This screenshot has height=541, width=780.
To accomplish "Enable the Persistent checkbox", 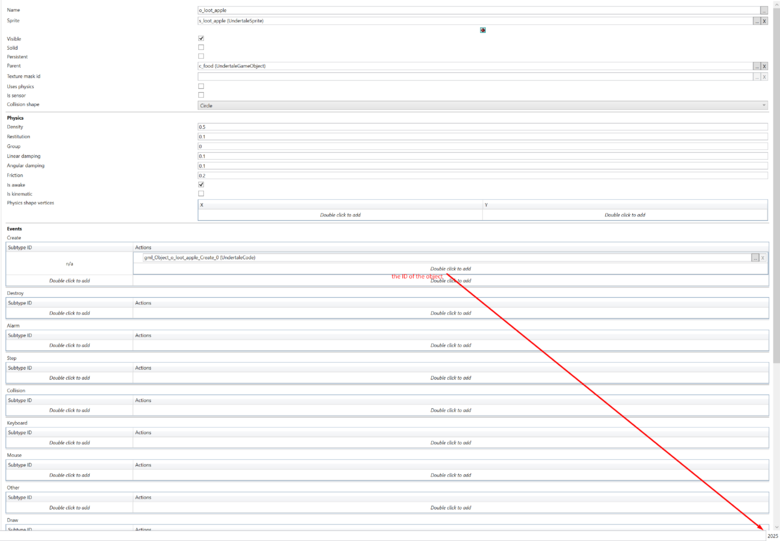I will click(x=201, y=56).
